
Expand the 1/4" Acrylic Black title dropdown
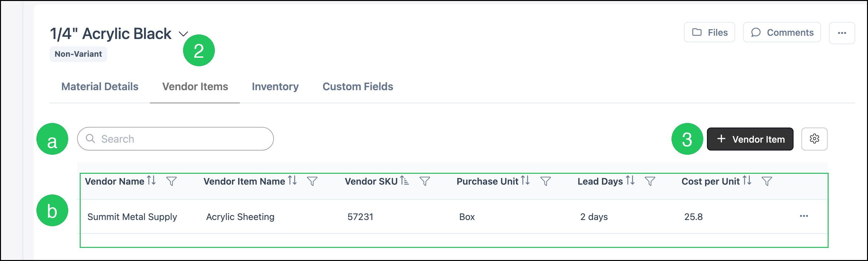[183, 34]
